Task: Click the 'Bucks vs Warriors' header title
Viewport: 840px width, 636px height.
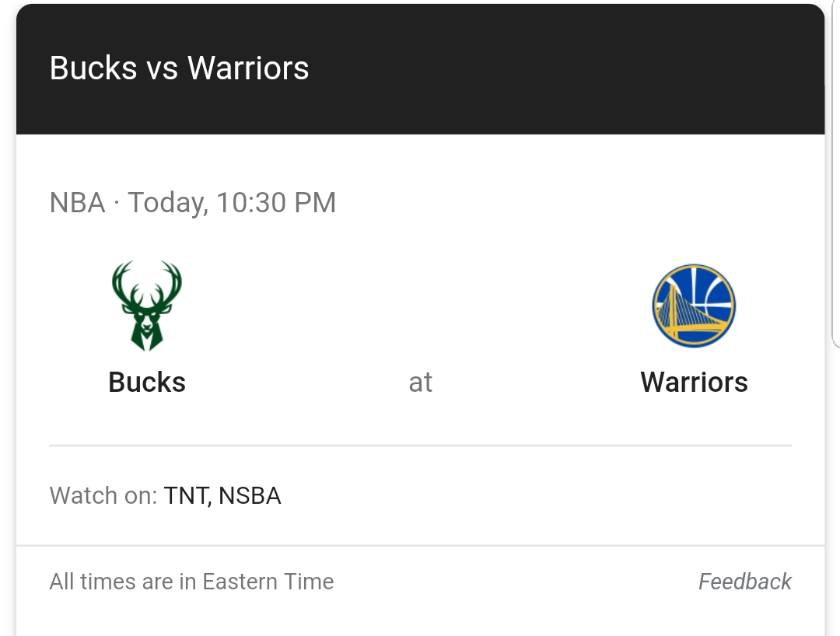Action: 179,68
